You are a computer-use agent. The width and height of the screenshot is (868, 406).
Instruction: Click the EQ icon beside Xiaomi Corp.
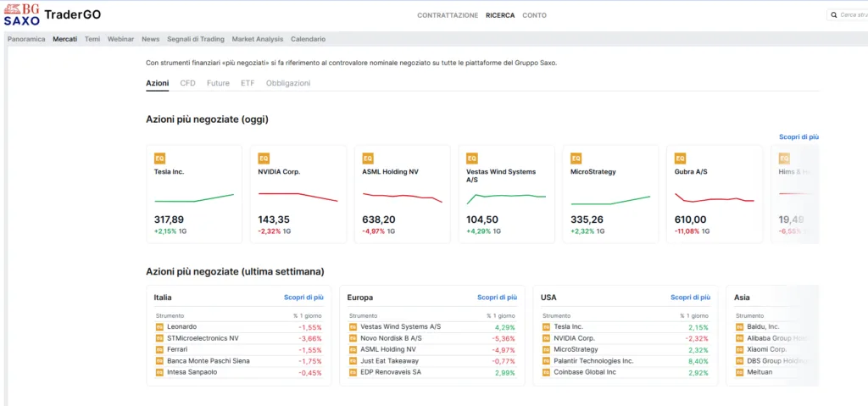[739, 349]
